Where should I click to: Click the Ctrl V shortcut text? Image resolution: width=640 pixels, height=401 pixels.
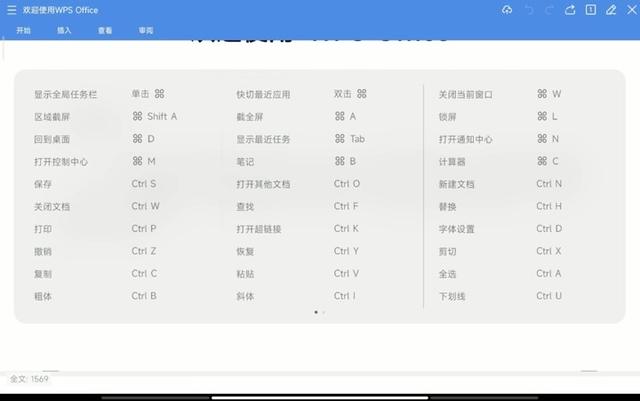(346, 274)
